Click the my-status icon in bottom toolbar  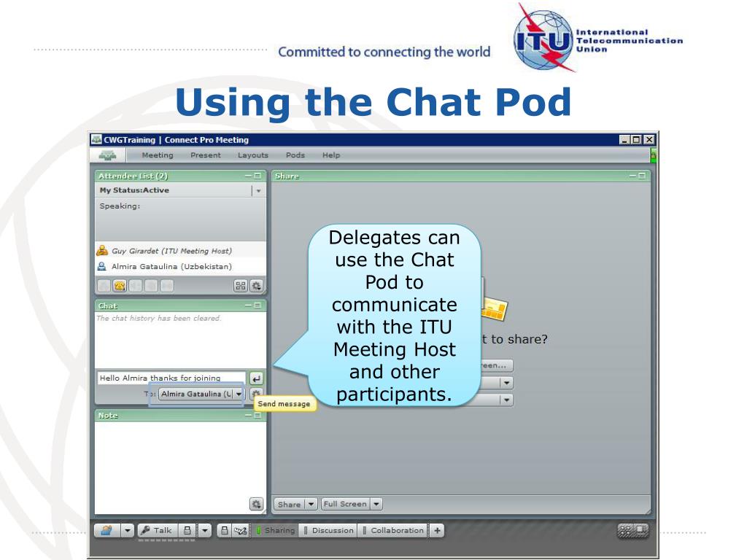point(107,530)
